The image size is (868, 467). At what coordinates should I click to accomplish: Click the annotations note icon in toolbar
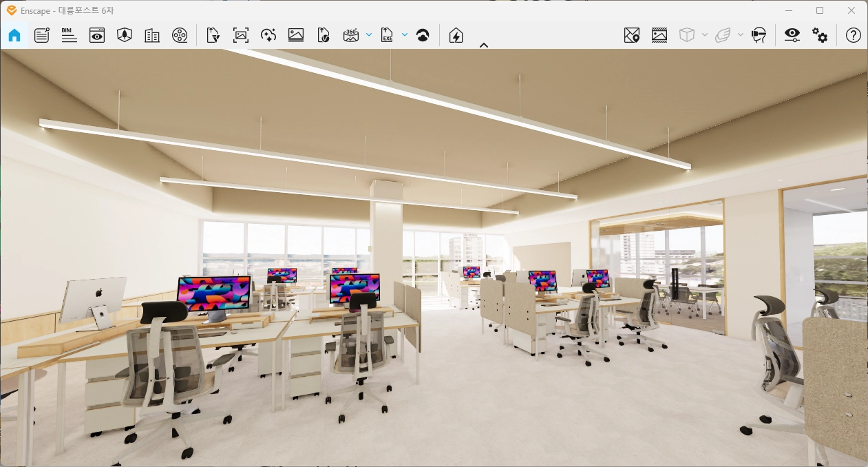(42, 35)
